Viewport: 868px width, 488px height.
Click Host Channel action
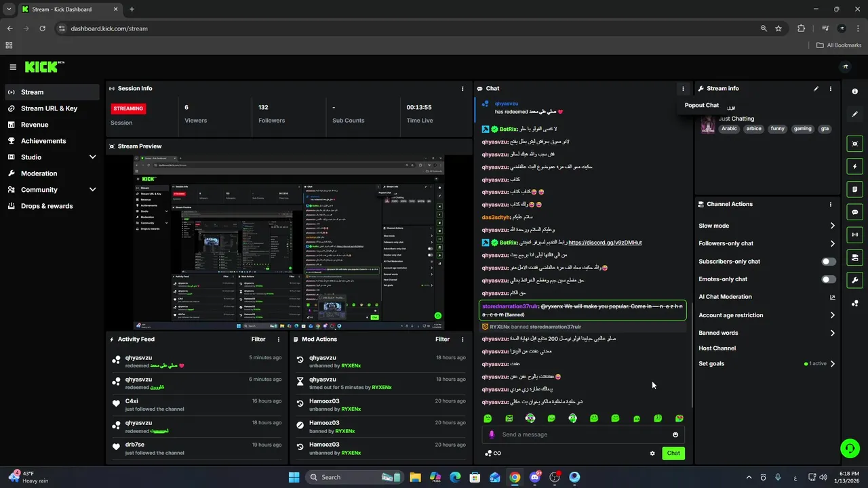tap(717, 348)
